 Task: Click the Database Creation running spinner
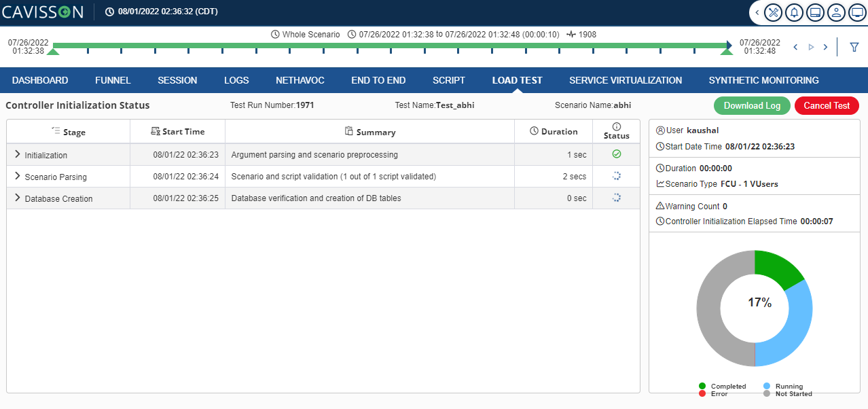click(x=617, y=198)
